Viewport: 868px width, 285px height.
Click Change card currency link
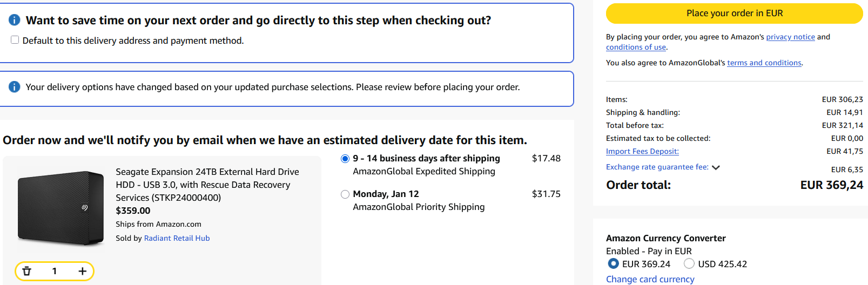(x=650, y=279)
